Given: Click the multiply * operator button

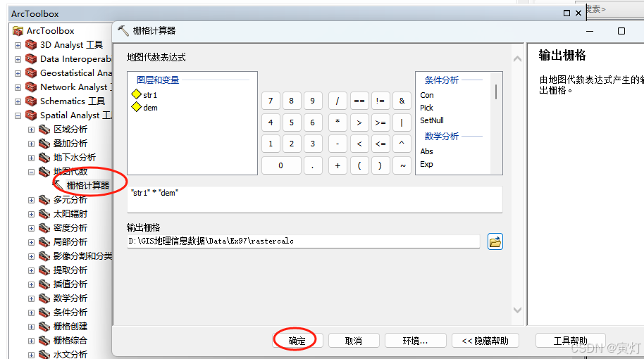Looking at the screenshot, I should point(338,122).
